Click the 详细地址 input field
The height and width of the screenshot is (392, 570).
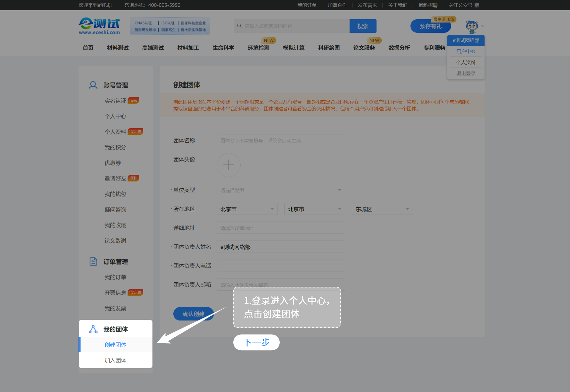[x=280, y=227]
